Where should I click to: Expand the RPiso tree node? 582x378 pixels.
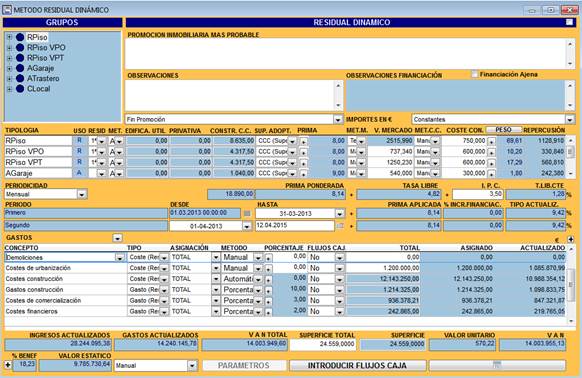[x=10, y=37]
